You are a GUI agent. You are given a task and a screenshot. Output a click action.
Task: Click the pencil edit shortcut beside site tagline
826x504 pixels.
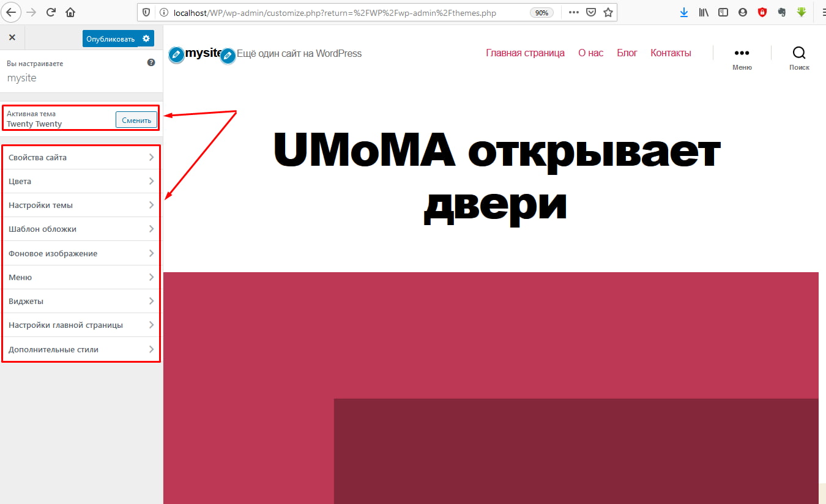click(x=228, y=56)
